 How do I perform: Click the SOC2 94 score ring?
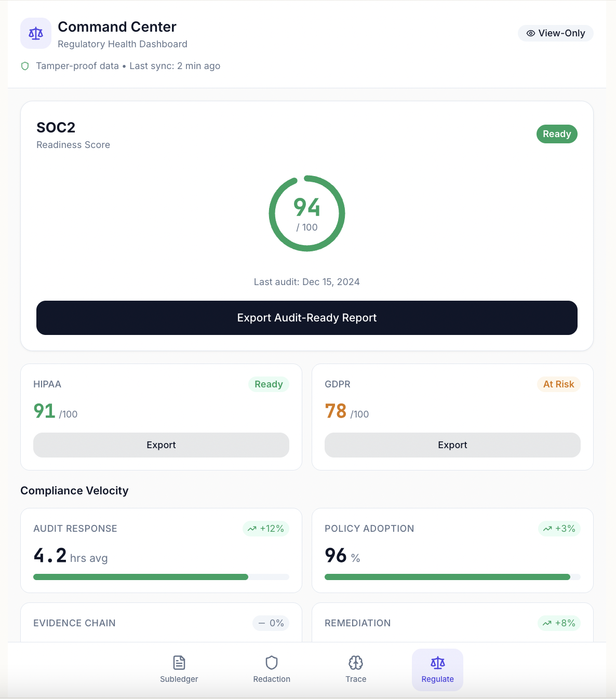tap(307, 213)
